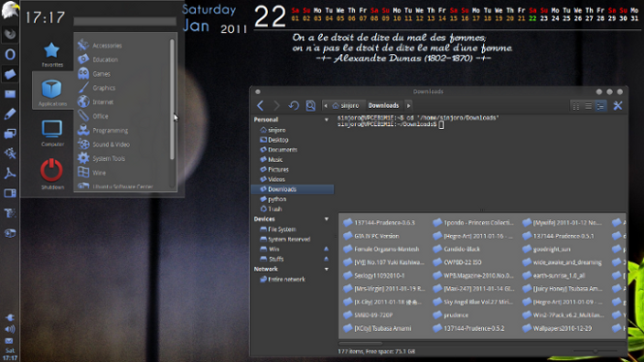Switch to compact view mode
Viewport: 644px width, 362px height.
[x=600, y=106]
